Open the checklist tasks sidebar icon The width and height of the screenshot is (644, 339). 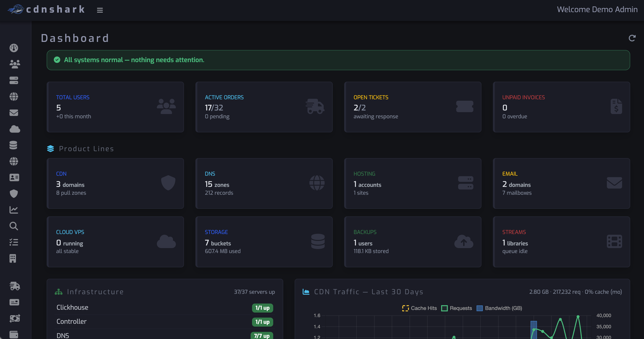(x=14, y=242)
